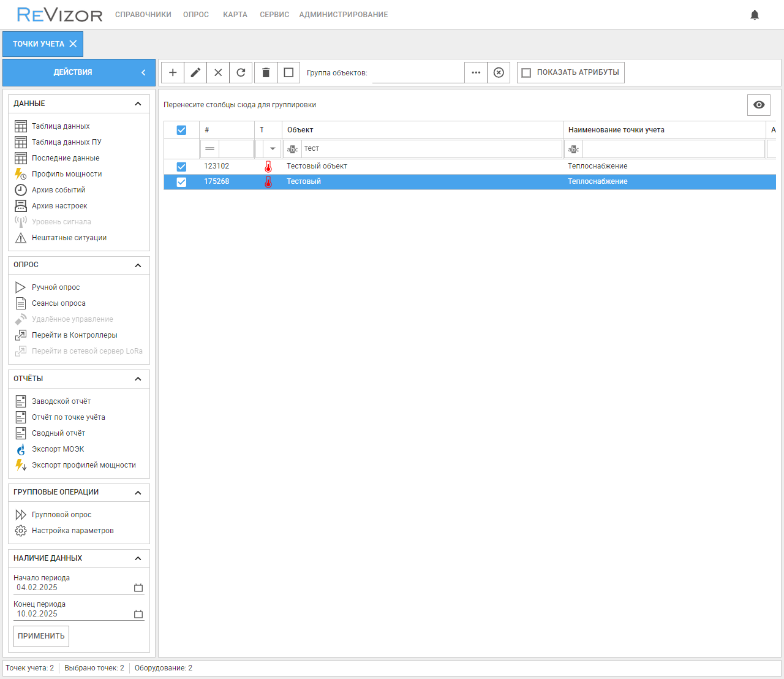Open the T column filter dropdown
Image resolution: width=784 pixels, height=679 pixels.
tap(273, 149)
